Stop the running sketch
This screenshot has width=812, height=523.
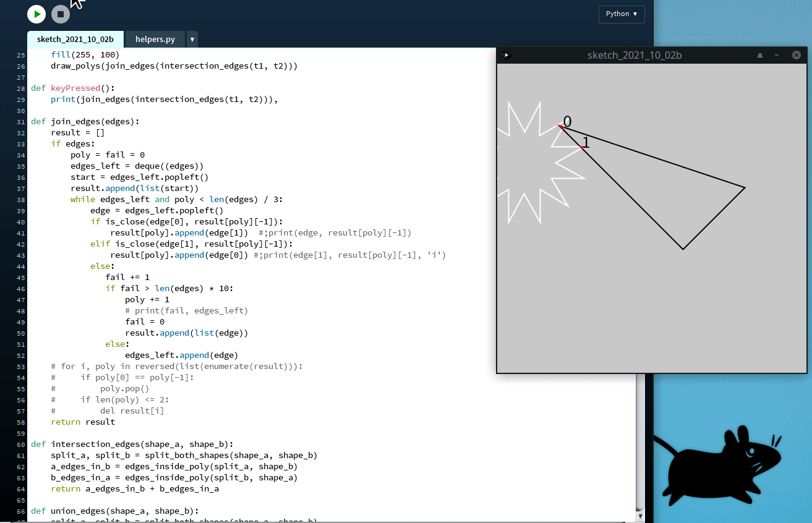click(60, 14)
